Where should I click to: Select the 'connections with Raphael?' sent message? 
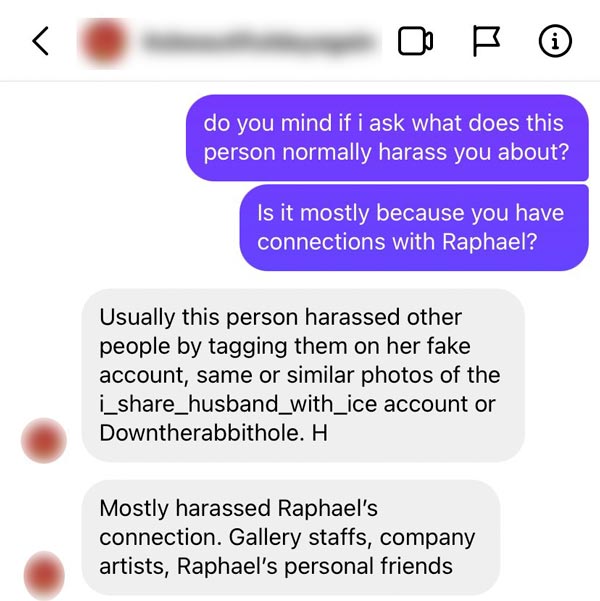414,227
